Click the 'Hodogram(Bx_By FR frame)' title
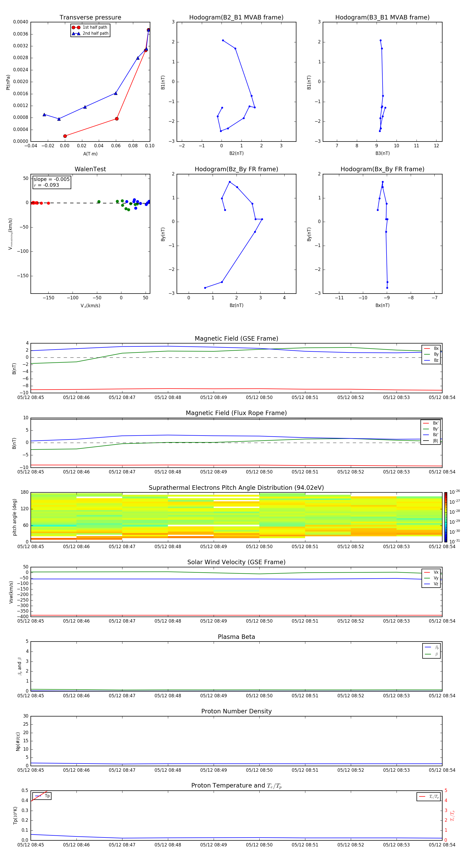Image resolution: width=473 pixels, height=868 pixels. point(382,169)
